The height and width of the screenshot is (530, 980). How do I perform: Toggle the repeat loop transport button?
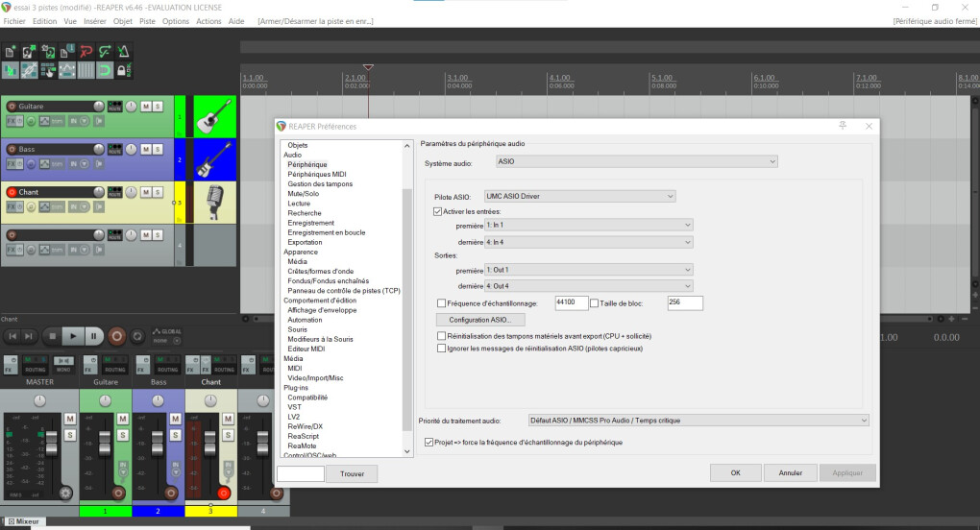[x=138, y=336]
